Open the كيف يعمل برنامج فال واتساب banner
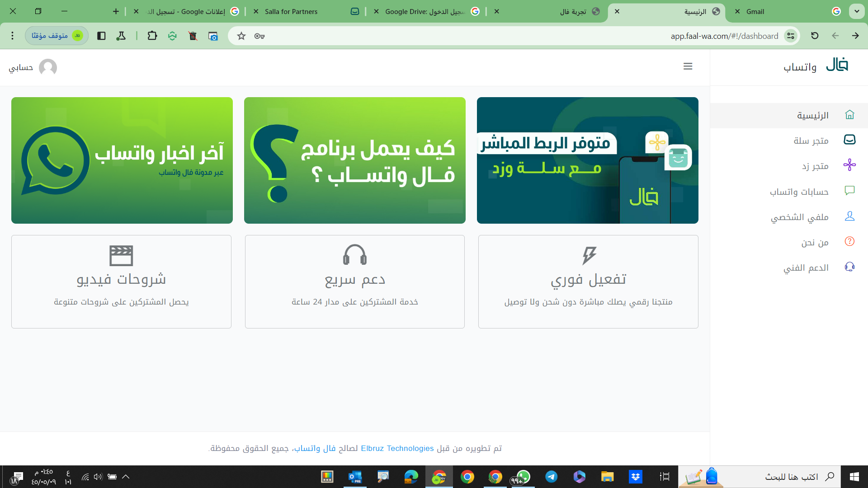This screenshot has height=488, width=868. pyautogui.click(x=354, y=160)
